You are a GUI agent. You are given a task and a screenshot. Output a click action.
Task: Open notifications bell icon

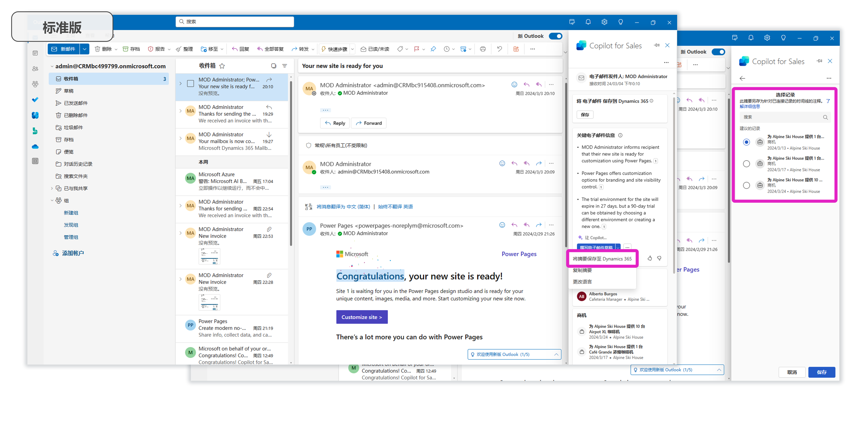pos(588,22)
